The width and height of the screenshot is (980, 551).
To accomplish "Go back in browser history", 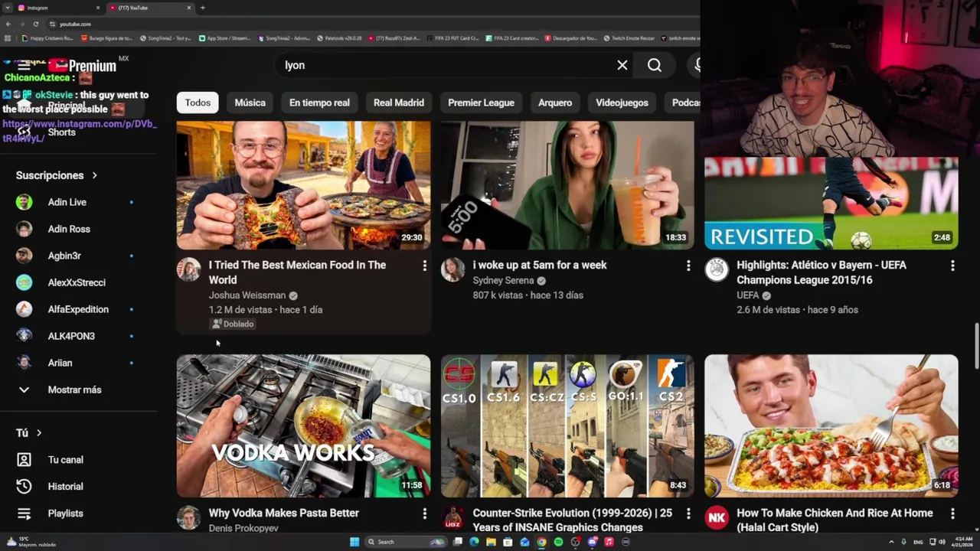I will tap(8, 24).
